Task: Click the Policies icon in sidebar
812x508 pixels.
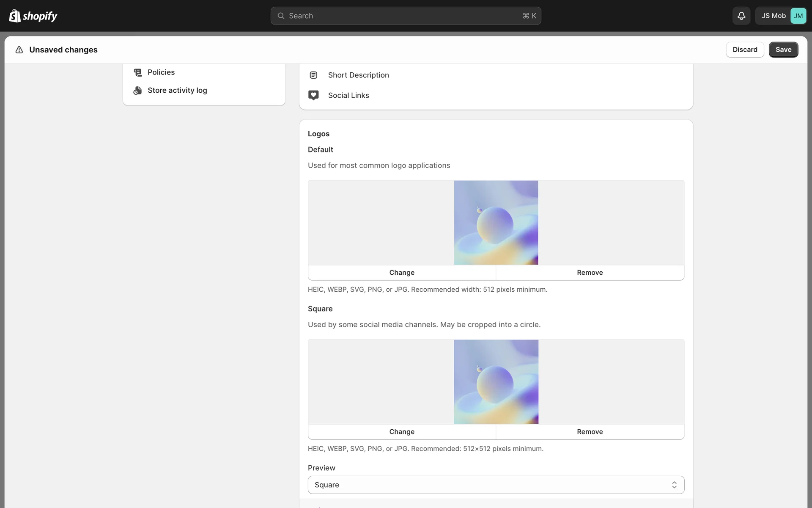Action: point(137,72)
